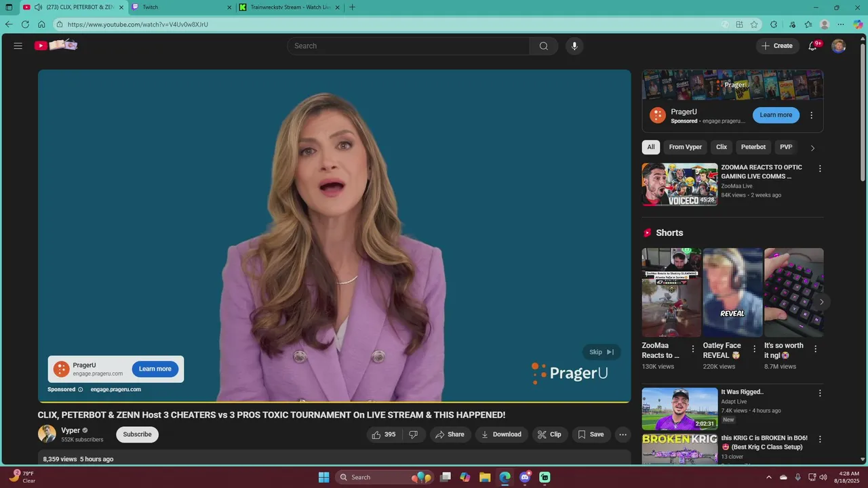The image size is (868, 488).
Task: Share the video
Action: click(x=450, y=434)
